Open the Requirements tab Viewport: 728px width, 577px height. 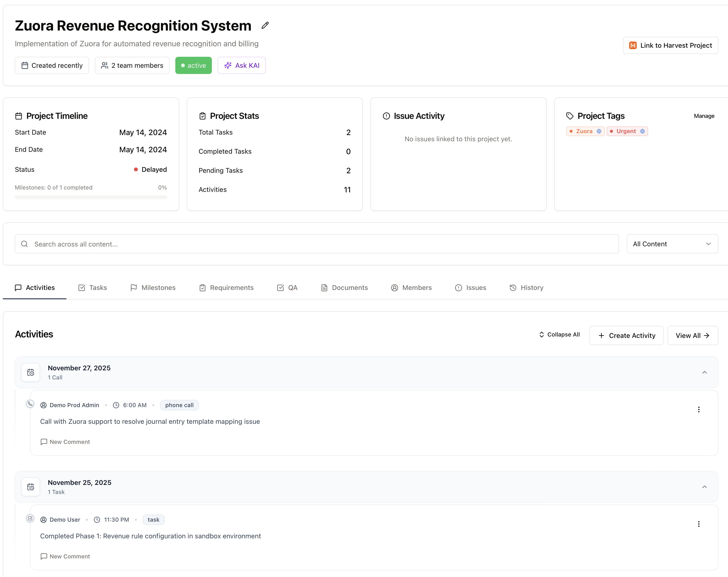(x=226, y=288)
